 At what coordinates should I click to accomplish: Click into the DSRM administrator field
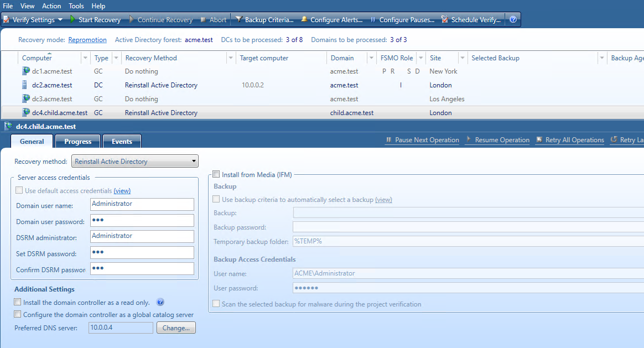(142, 236)
